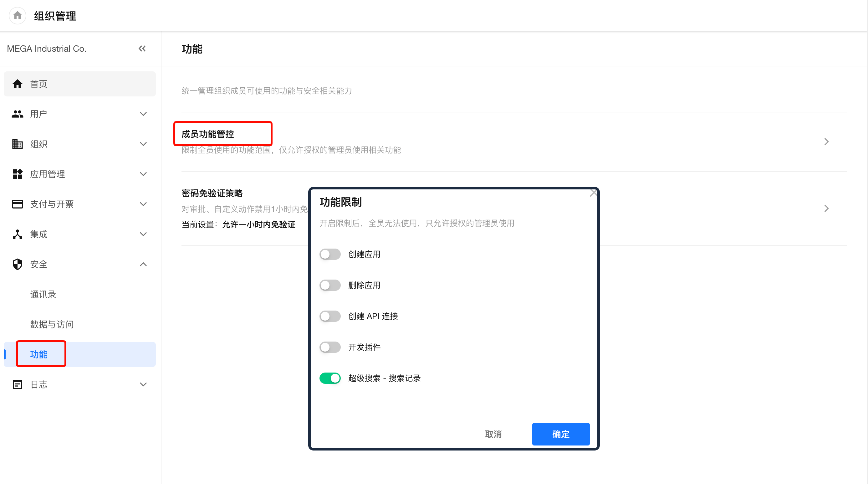Image resolution: width=868 pixels, height=484 pixels.
Task: Expand the 用户 menu chevron
Action: point(143,114)
